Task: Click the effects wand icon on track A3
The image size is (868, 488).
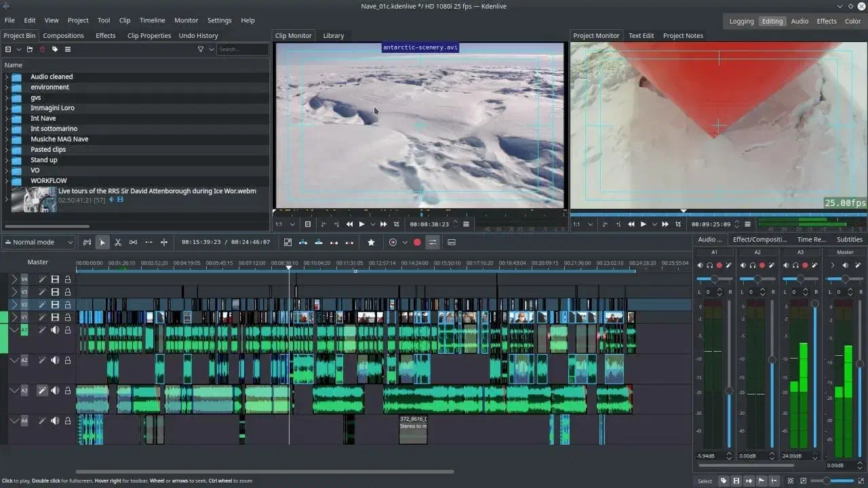Action: pyautogui.click(x=42, y=390)
